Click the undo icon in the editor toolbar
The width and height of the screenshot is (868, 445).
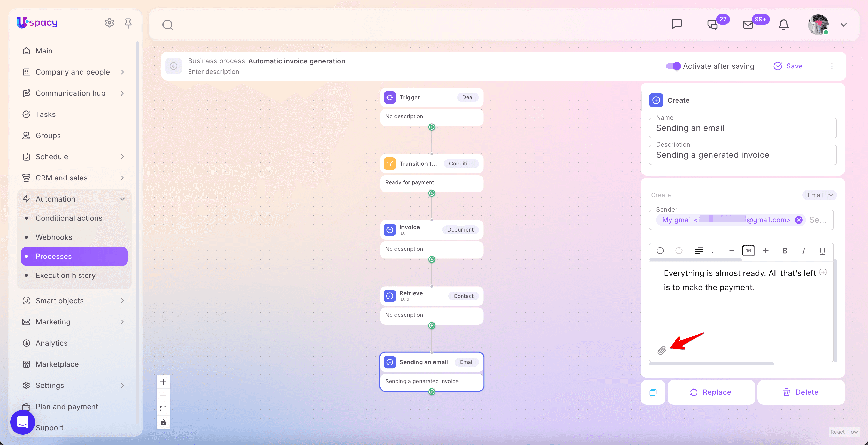(x=660, y=251)
